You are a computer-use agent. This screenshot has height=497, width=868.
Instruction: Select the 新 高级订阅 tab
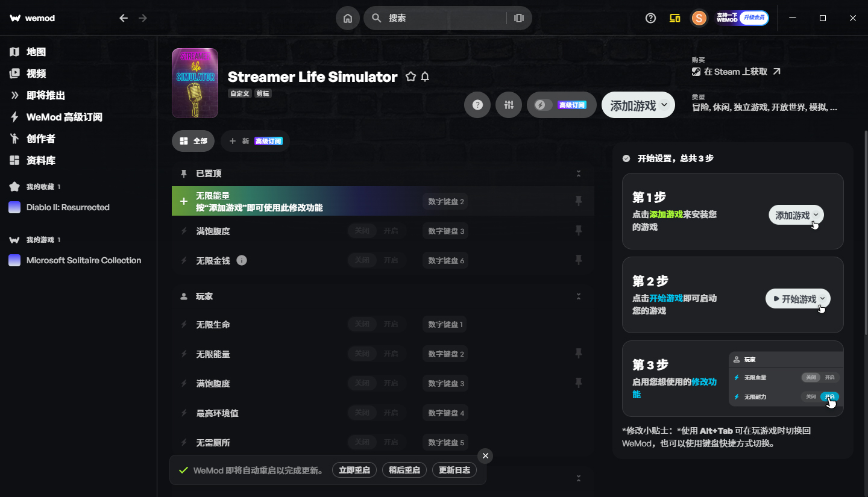[255, 141]
